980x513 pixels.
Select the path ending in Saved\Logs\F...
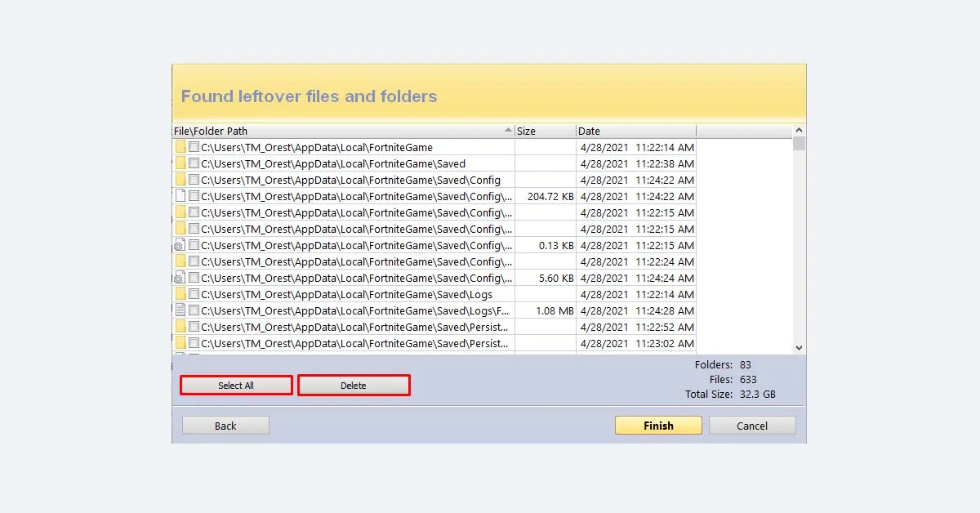click(356, 310)
